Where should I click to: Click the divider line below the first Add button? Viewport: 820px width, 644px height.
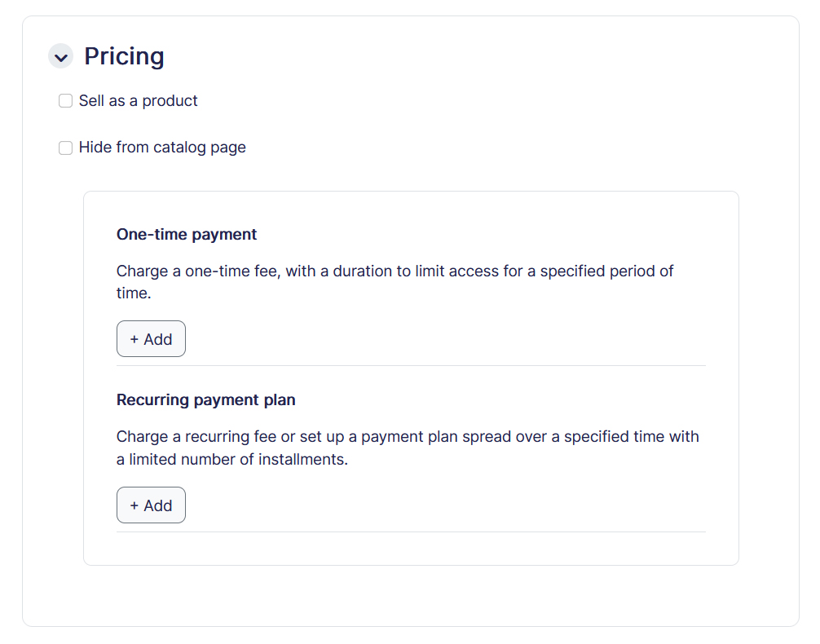pyautogui.click(x=411, y=366)
